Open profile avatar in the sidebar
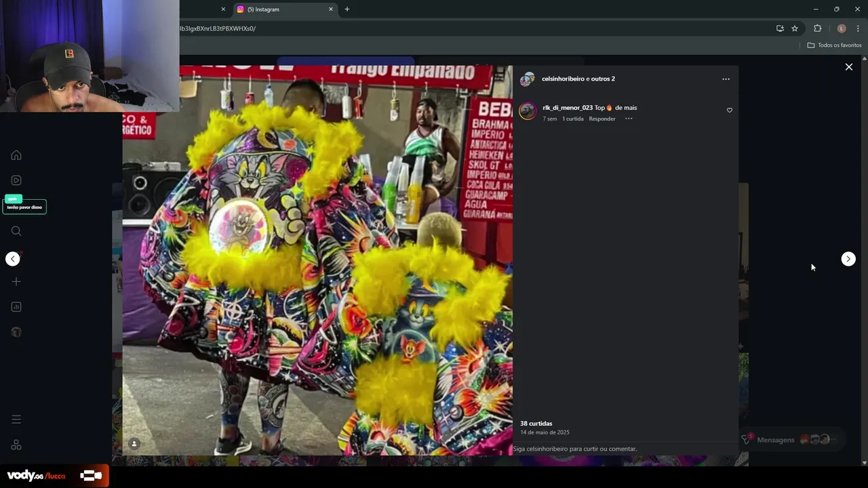This screenshot has width=868, height=488. coord(16,332)
